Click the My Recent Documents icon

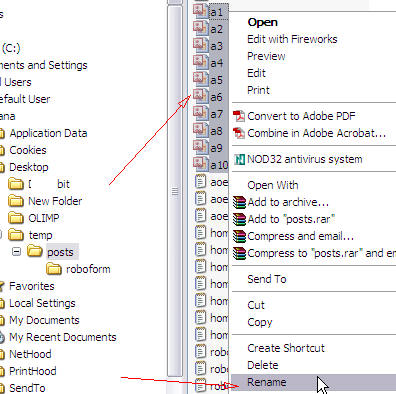tap(2, 337)
